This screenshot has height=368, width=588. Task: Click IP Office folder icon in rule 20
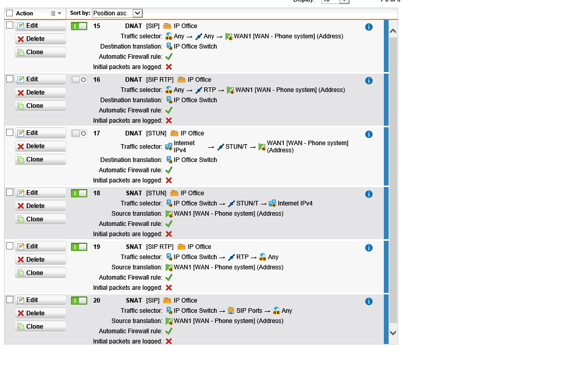click(x=167, y=301)
